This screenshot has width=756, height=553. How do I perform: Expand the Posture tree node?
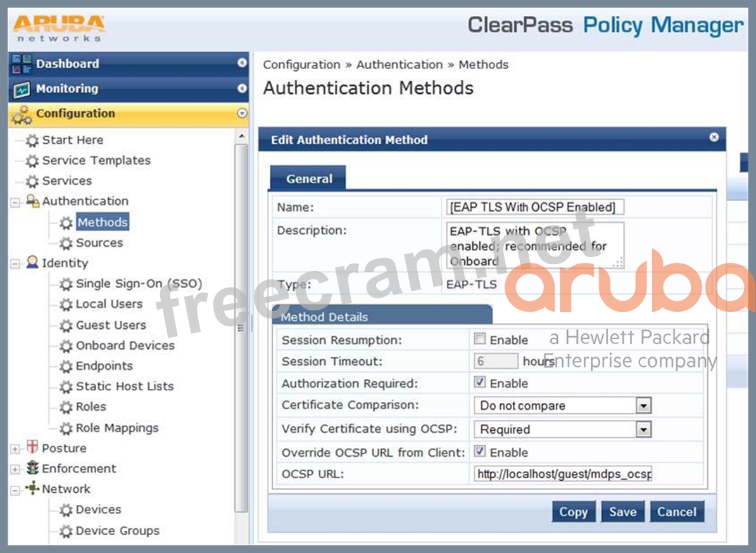coord(15,449)
